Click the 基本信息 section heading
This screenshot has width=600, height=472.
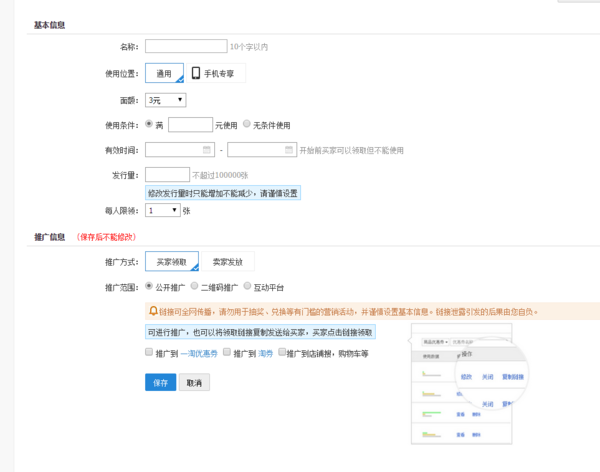click(49, 25)
